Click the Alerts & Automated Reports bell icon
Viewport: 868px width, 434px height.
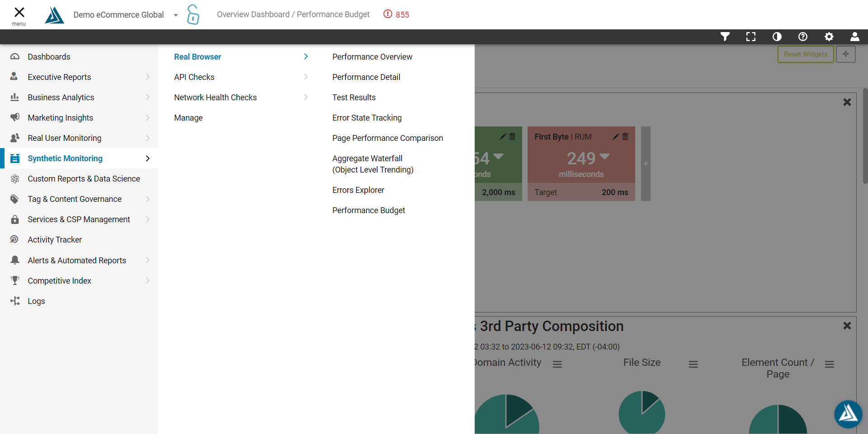click(x=14, y=260)
